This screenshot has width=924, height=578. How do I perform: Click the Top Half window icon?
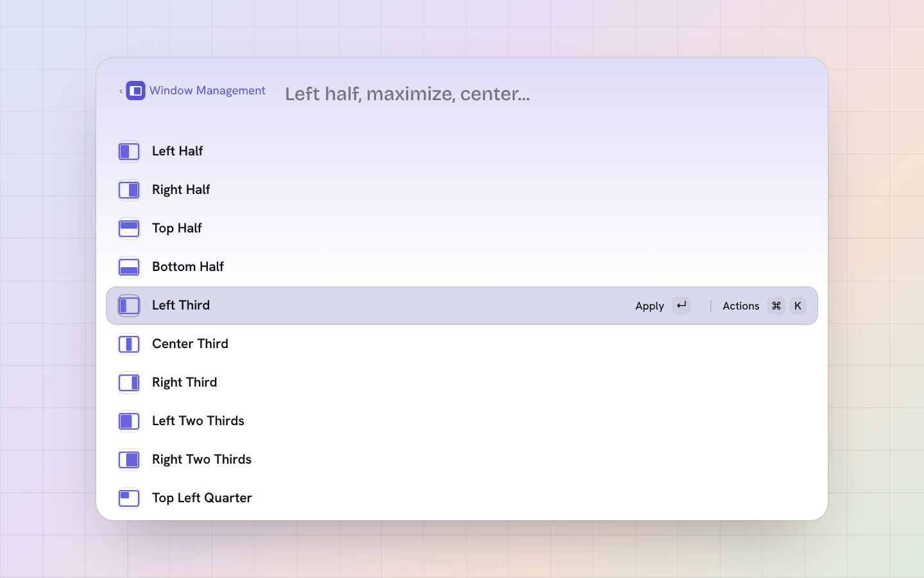[129, 229]
